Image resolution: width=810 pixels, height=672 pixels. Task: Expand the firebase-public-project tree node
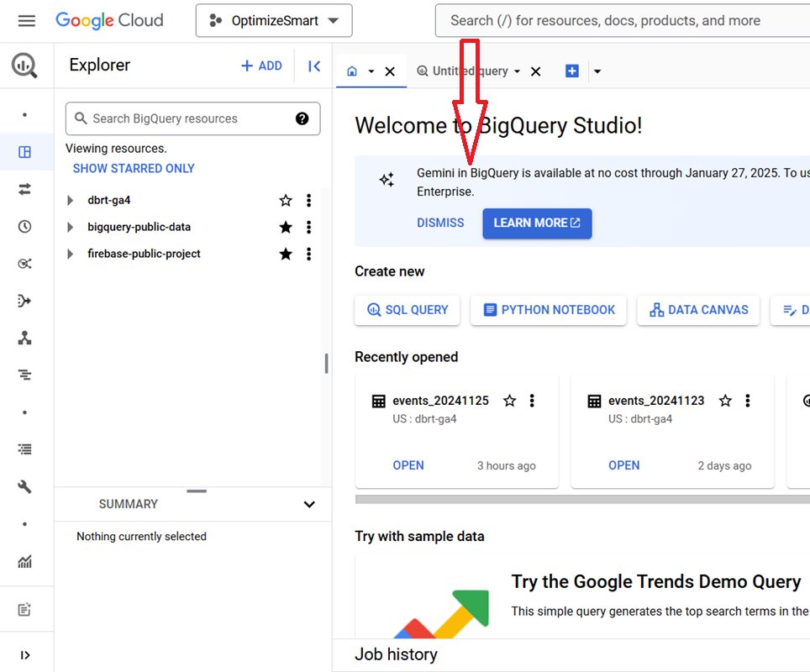pos(70,254)
